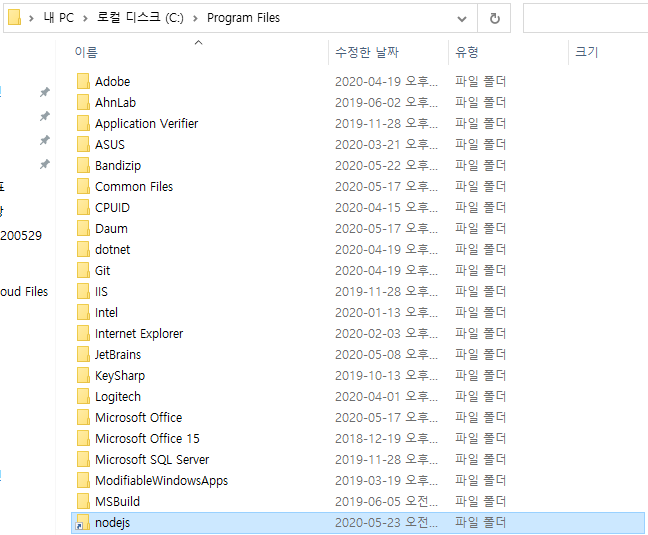Expand the chevron after 로컬 디스크 (C:)
This screenshot has width=648, height=535.
click(x=195, y=18)
